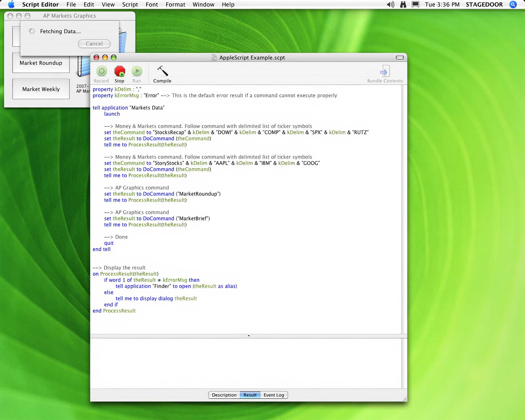Click the "on ProcessResult(theResult)" handler line
Screen dimensions: 525x420
(126, 274)
